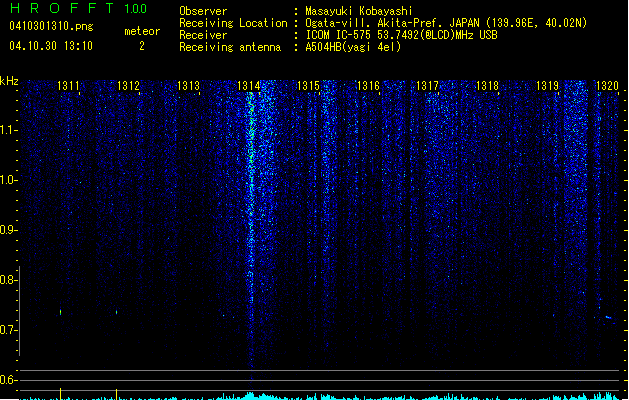Click the 1316 time axis label
The width and height of the screenshot is (629, 400).
(x=368, y=85)
